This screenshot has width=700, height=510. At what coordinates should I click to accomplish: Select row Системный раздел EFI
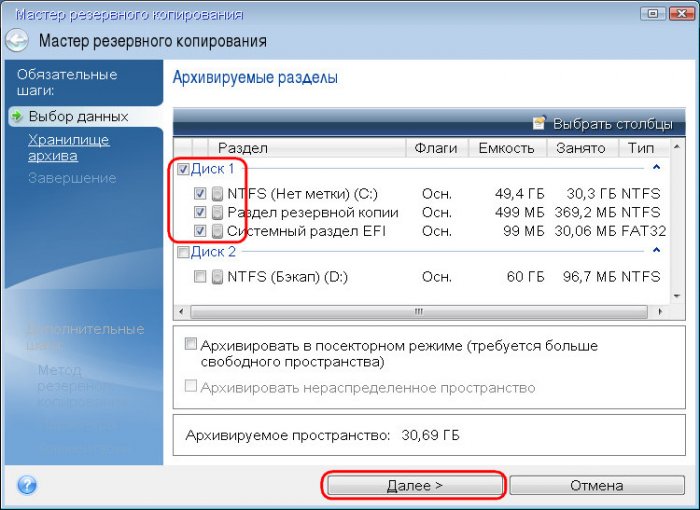(422, 231)
